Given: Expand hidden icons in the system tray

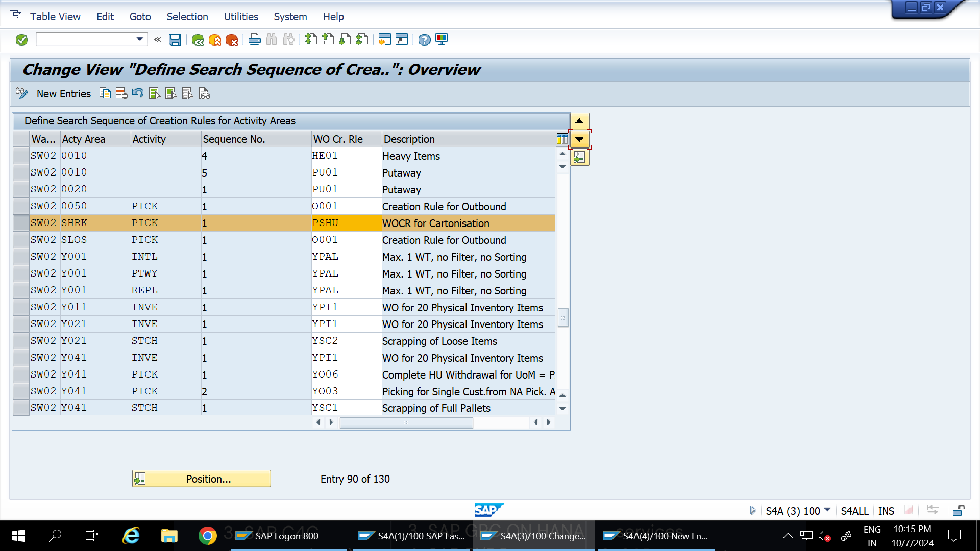Looking at the screenshot, I should tap(788, 536).
